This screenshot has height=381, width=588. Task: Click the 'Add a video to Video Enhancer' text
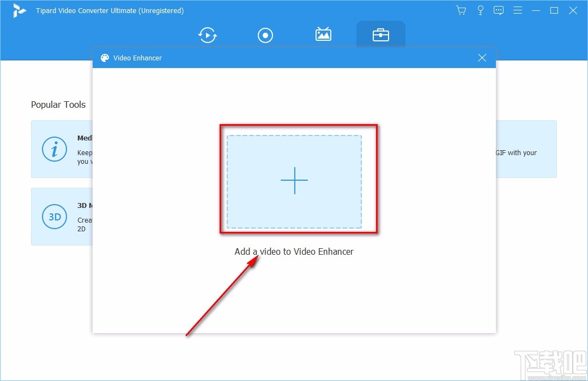point(294,251)
